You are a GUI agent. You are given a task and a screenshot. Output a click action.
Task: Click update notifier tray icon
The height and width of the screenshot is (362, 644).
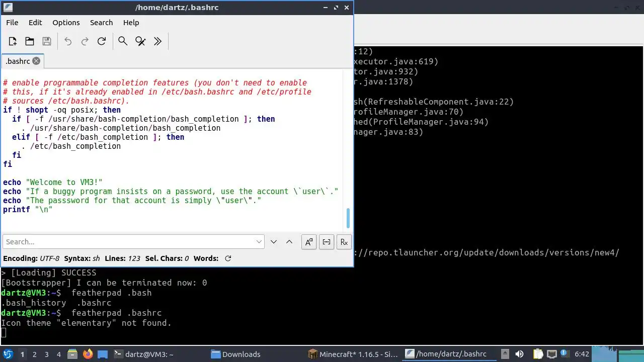pos(564,354)
